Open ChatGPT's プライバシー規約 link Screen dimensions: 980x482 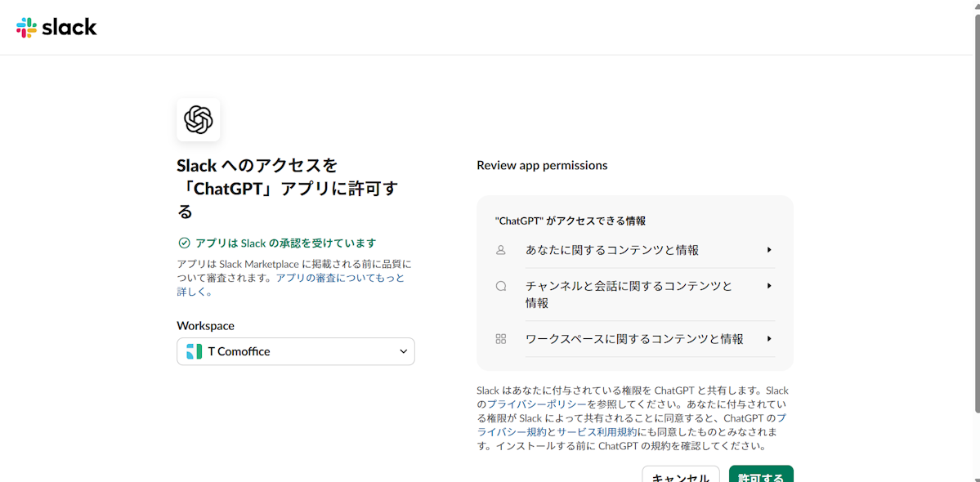click(x=511, y=432)
